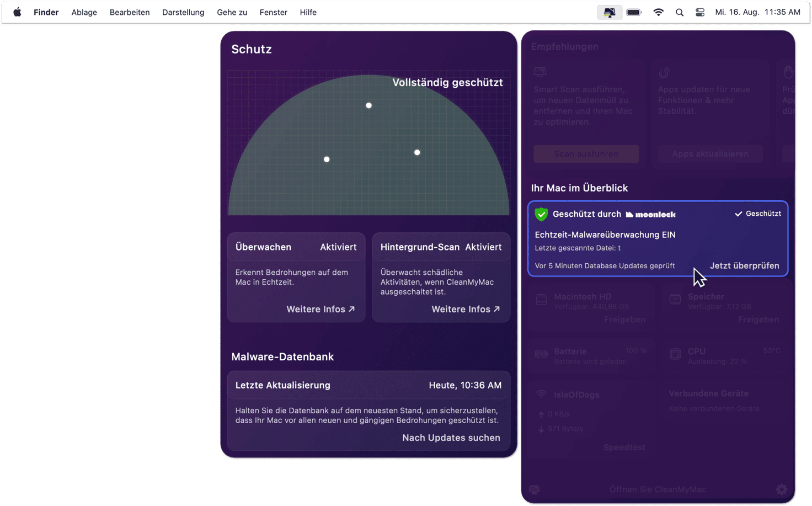Click Freigeben on the Speicher card
This screenshot has height=506, width=812.
(x=758, y=319)
